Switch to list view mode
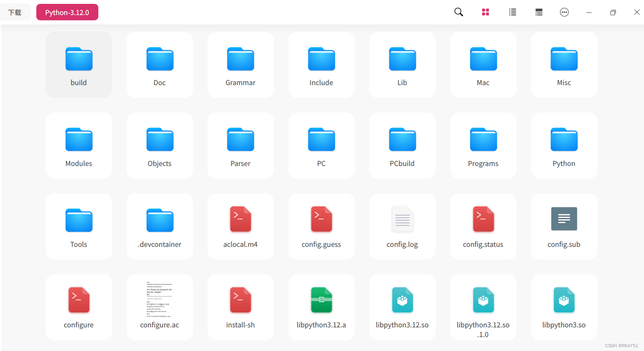This screenshot has width=644, height=351. click(512, 12)
